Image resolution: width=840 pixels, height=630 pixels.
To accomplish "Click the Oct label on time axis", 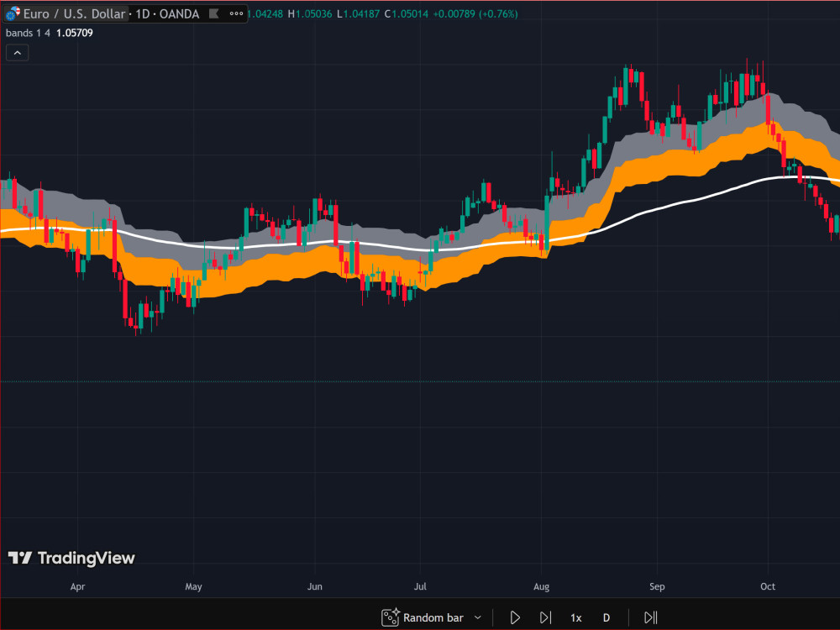I will 768,586.
